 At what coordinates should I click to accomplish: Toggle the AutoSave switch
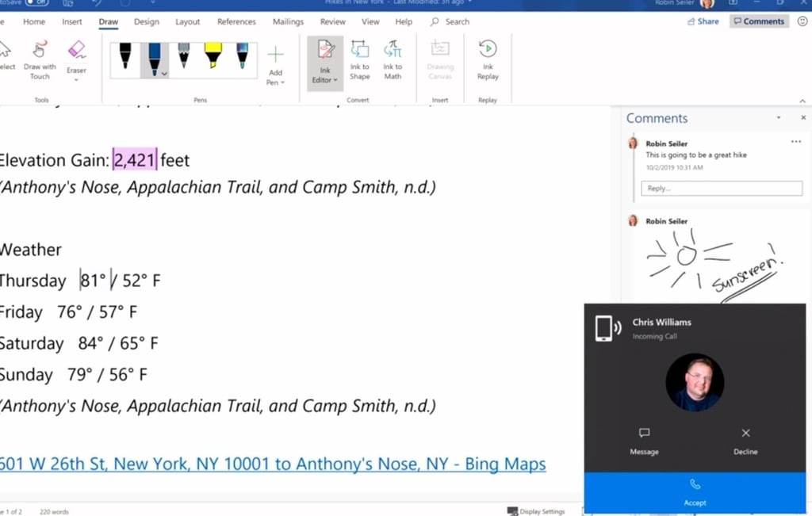(x=36, y=2)
